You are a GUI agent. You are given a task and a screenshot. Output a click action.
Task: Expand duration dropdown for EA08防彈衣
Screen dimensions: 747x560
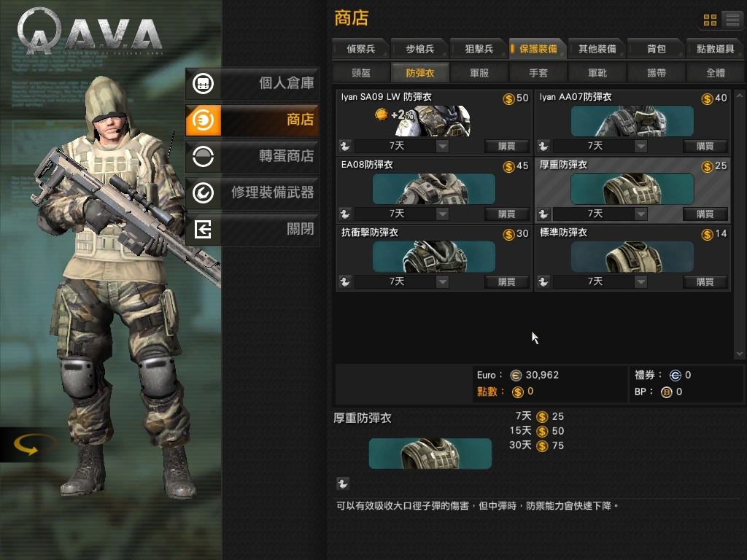coord(443,214)
